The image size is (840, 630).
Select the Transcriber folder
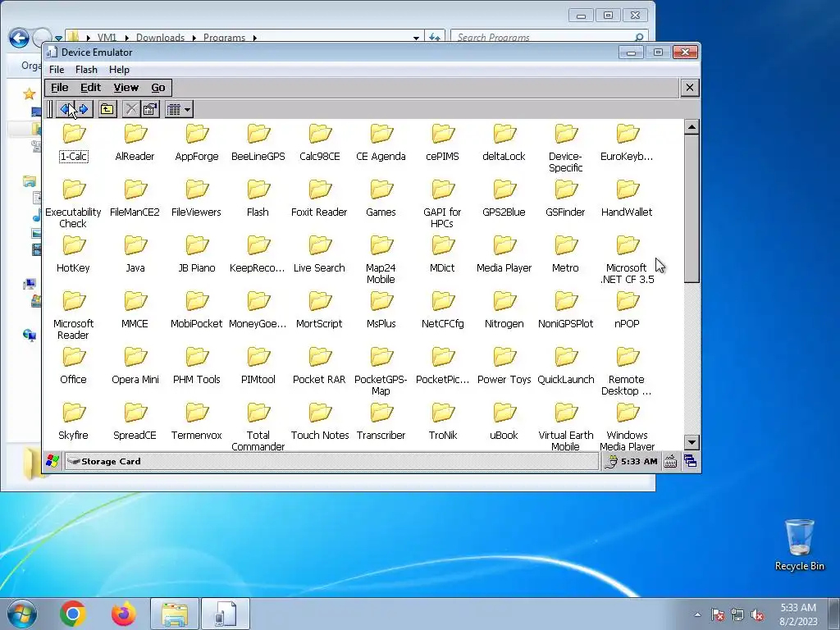[x=381, y=422]
